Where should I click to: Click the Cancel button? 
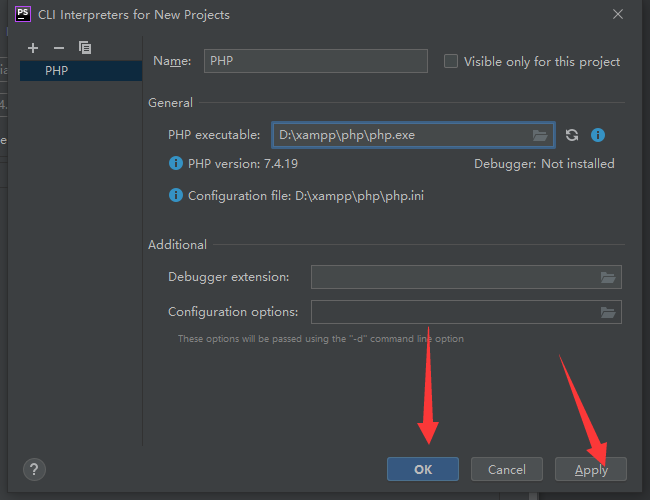point(506,469)
